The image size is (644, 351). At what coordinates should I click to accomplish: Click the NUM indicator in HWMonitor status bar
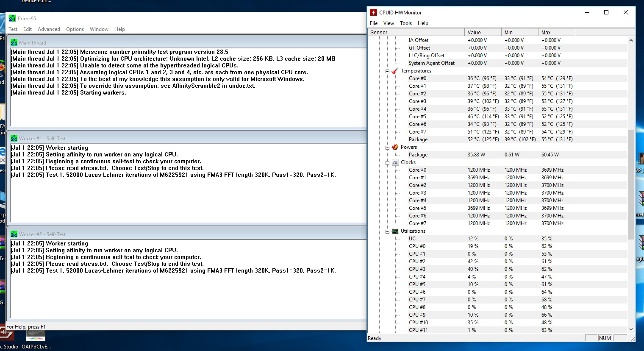(605, 338)
